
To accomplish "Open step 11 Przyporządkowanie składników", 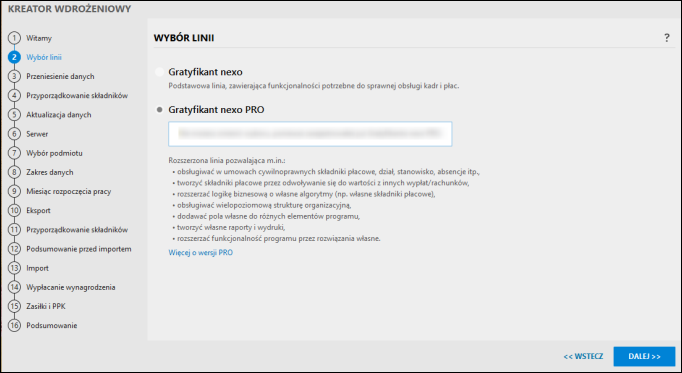I will point(68,230).
